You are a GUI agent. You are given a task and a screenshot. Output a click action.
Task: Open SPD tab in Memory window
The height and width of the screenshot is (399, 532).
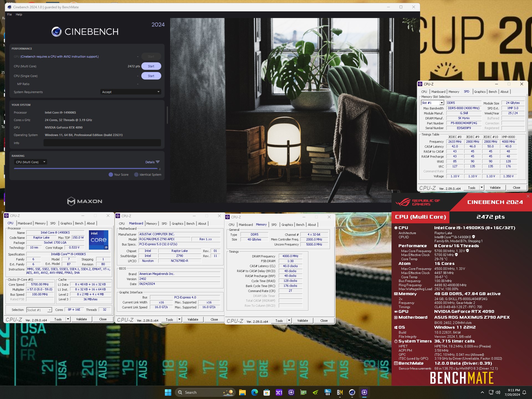[x=274, y=225]
